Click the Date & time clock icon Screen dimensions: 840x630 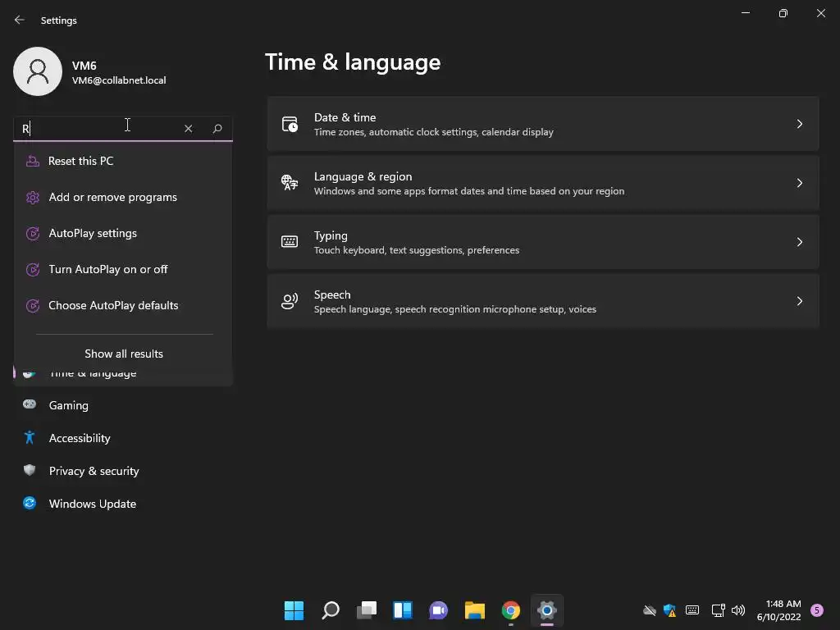tap(290, 124)
